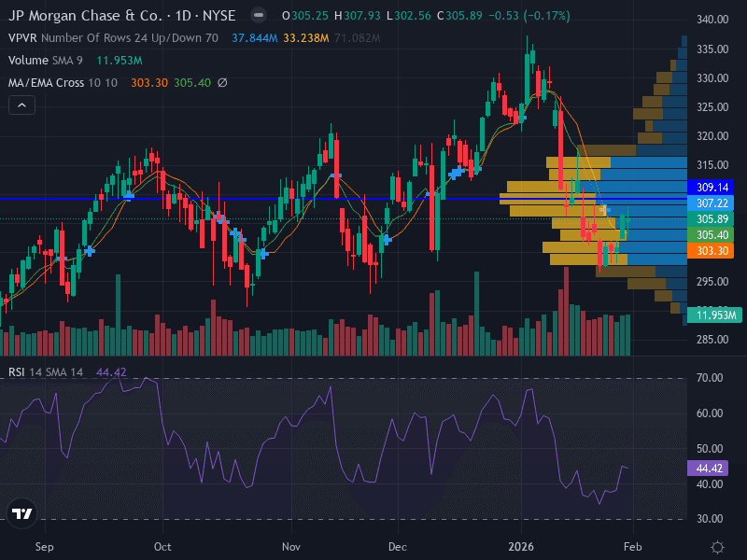Click the purple 44.42 RSI axis label
Viewport: 747px width, 560px height.
tap(708, 469)
